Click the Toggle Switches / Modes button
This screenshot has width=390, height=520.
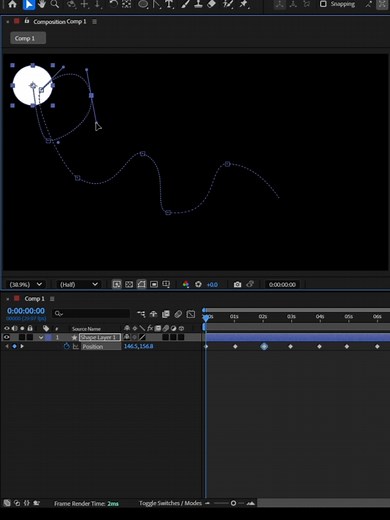click(170, 503)
